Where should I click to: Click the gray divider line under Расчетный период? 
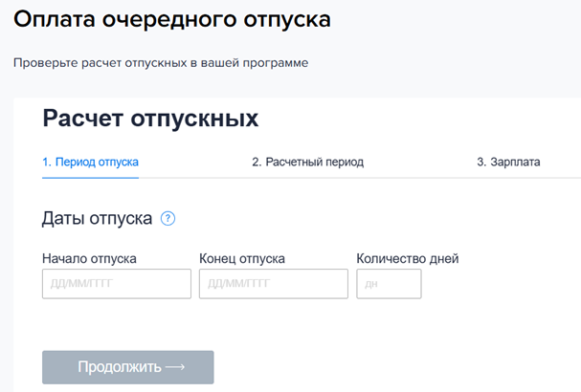(x=307, y=178)
